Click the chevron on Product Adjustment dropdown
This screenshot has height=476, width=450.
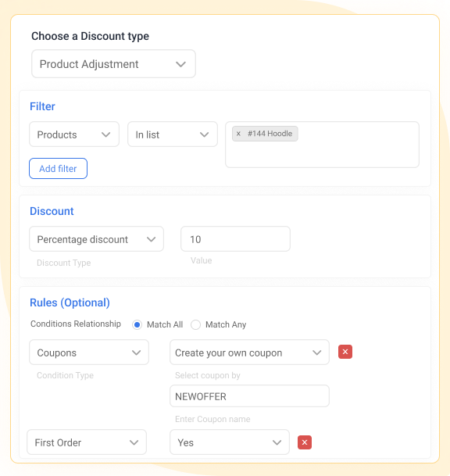tap(180, 64)
